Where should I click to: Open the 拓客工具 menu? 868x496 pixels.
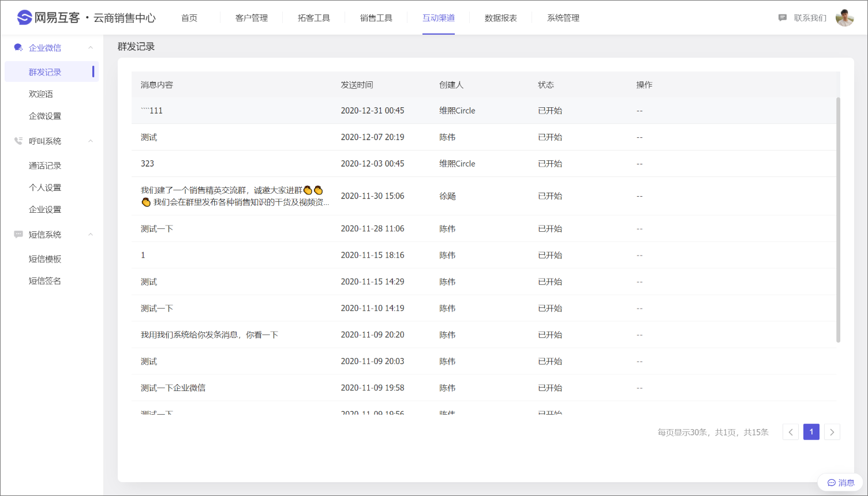(x=314, y=18)
